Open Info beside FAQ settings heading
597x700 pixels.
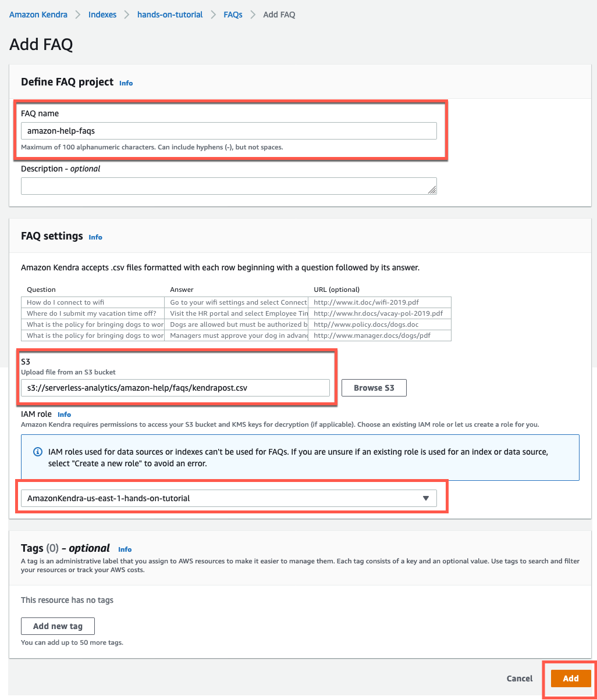pos(95,237)
